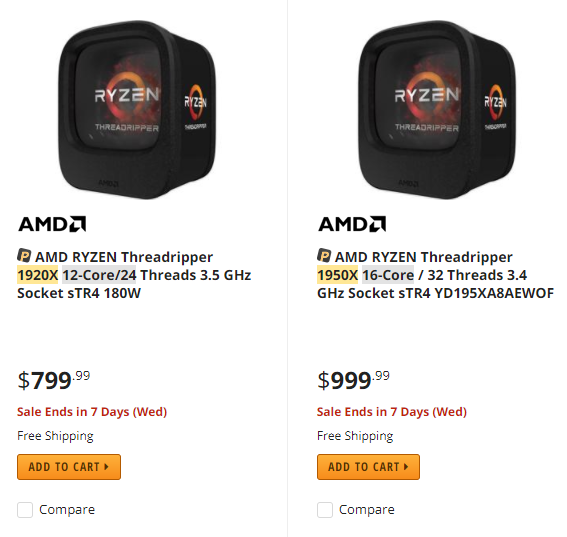Click the $999.99 price
The height and width of the screenshot is (537, 567).
click(353, 380)
